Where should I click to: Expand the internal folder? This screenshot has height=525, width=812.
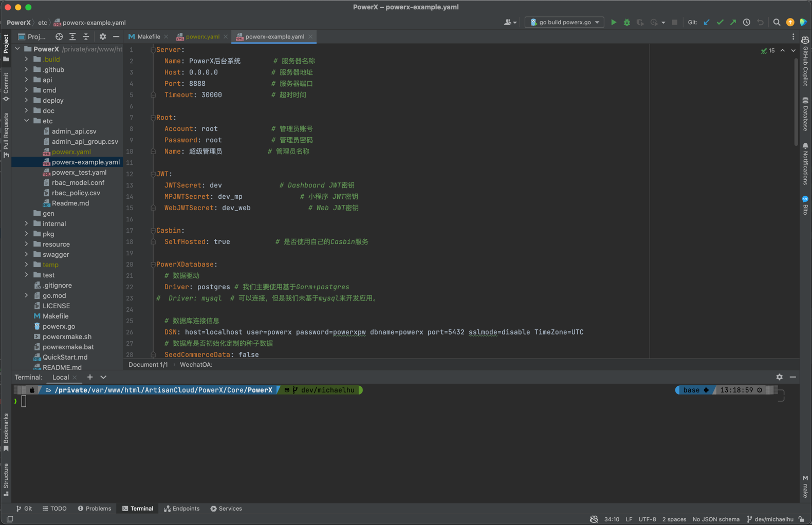click(x=26, y=223)
